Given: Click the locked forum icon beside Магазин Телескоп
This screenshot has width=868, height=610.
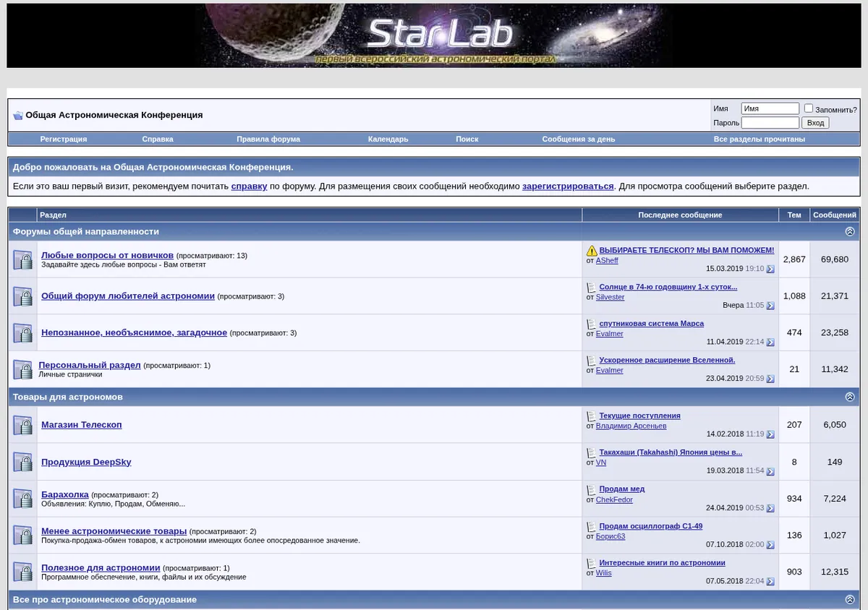Looking at the screenshot, I should click(x=22, y=425).
